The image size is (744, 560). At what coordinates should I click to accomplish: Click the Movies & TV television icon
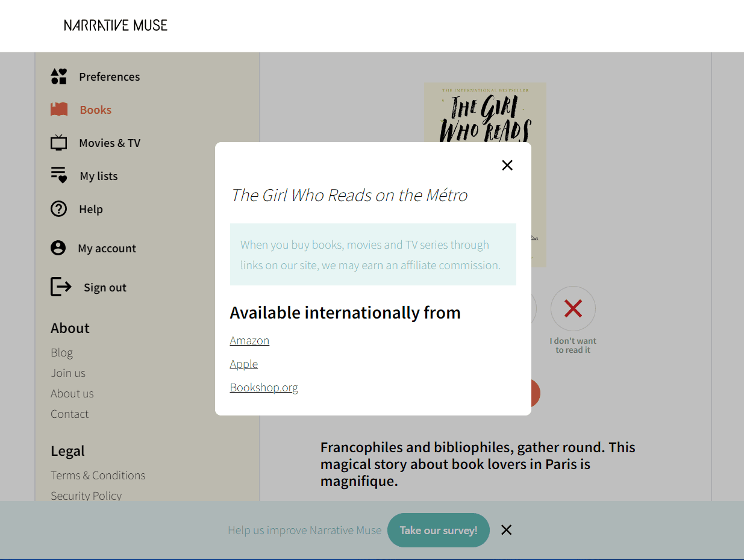(x=59, y=143)
